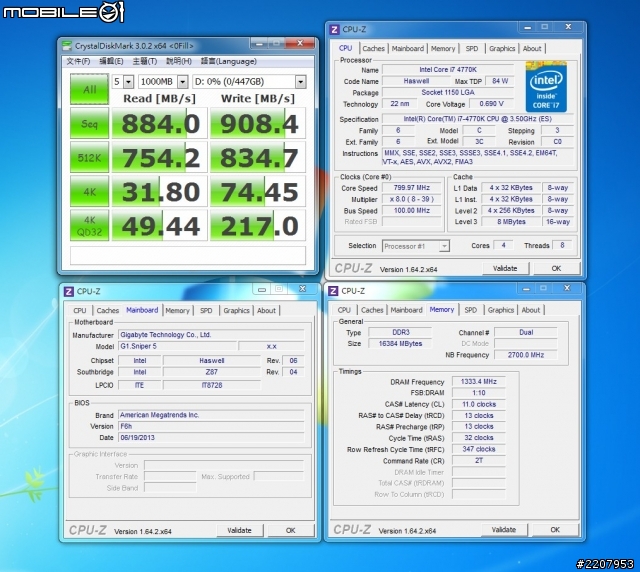Click Validate in the Mainboard window

pos(239,531)
